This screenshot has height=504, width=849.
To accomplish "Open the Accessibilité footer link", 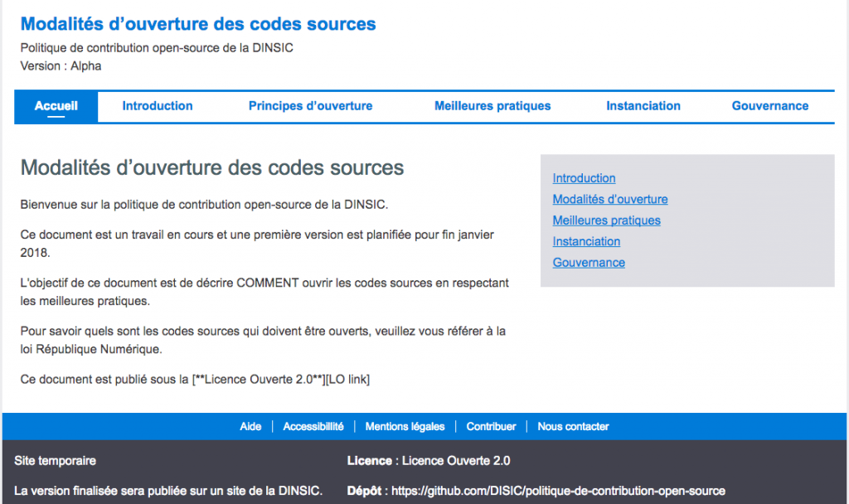I will [x=313, y=427].
